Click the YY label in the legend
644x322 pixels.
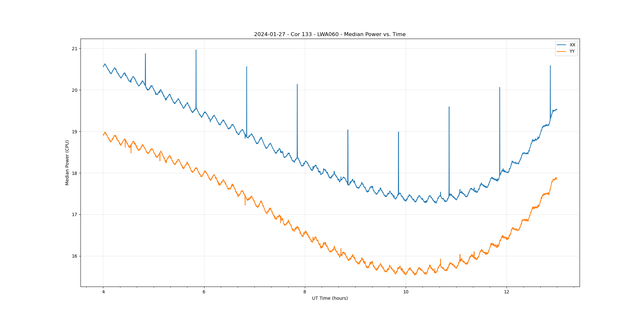(572, 52)
